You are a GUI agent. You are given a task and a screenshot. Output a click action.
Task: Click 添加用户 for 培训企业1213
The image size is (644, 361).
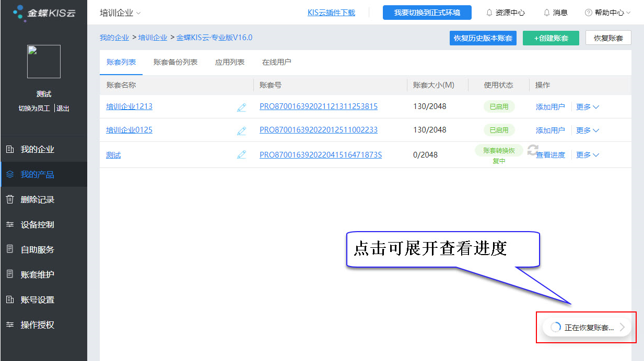coord(551,107)
